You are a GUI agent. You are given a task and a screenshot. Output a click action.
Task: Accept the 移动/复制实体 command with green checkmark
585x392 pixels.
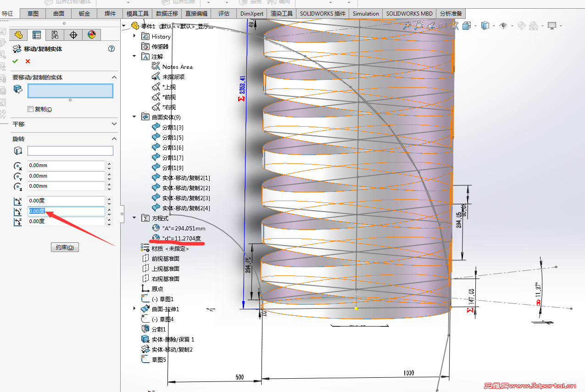click(x=15, y=61)
